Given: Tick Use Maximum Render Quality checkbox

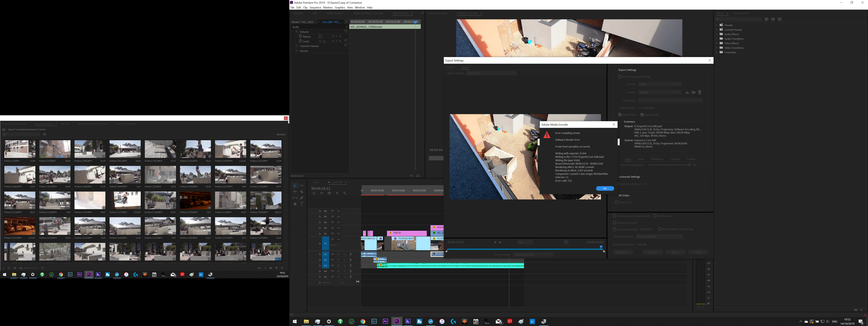Looking at the screenshot, I should coord(614,216).
